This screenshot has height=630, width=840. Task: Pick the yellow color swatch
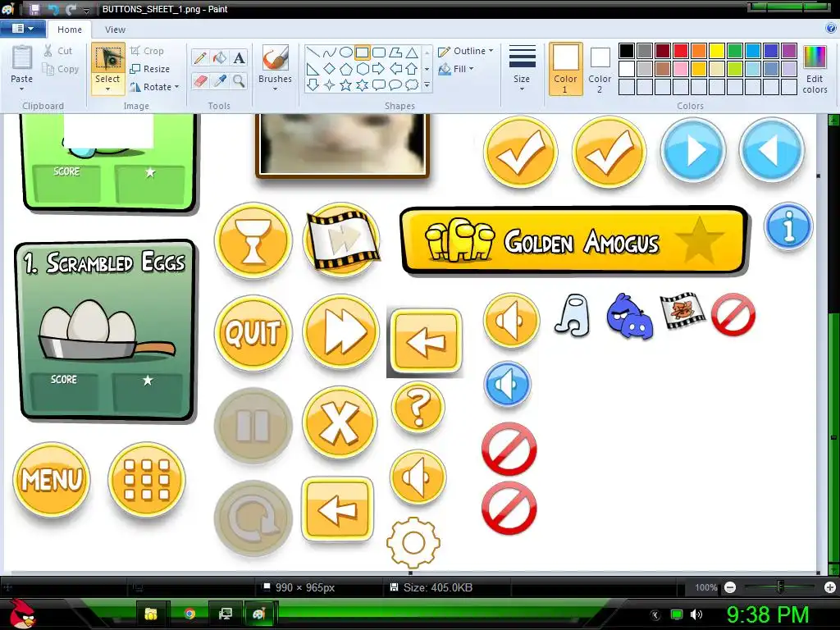(x=717, y=51)
